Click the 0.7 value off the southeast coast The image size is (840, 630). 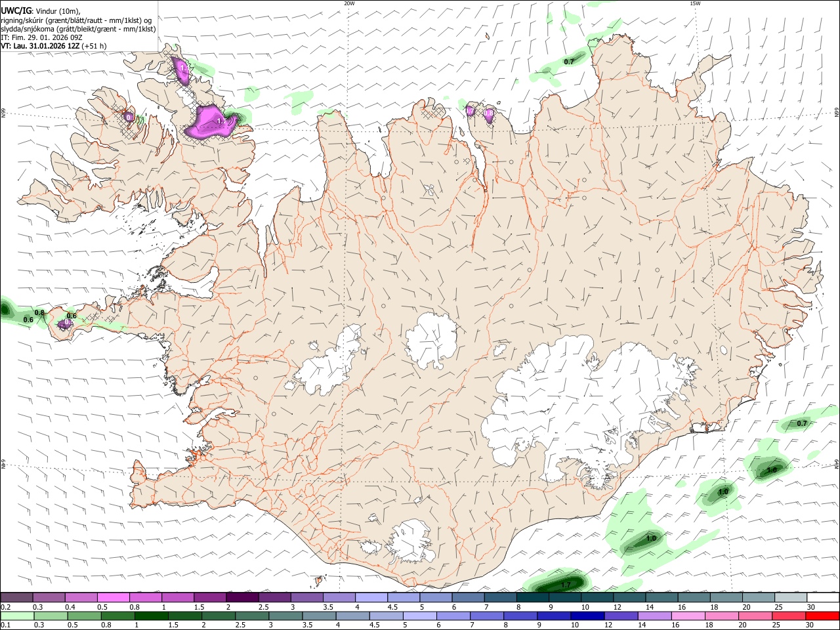click(x=802, y=424)
